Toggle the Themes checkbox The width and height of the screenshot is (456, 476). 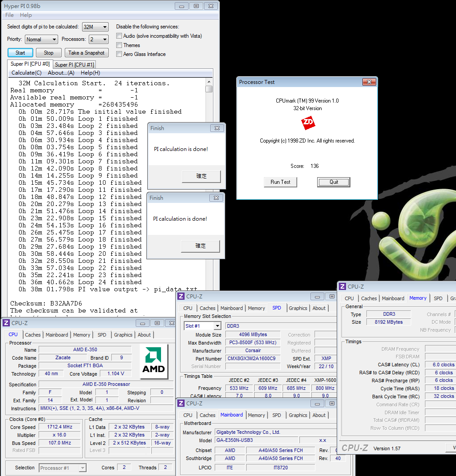click(x=119, y=45)
